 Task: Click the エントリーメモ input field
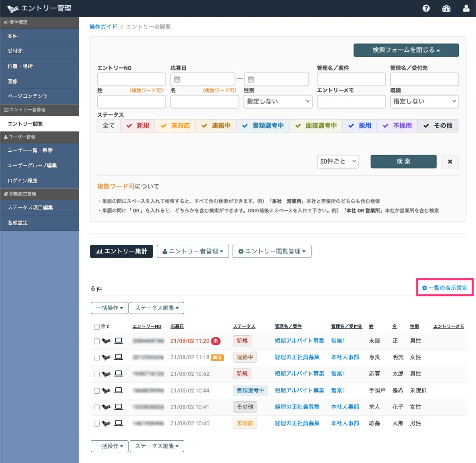pyautogui.click(x=351, y=101)
